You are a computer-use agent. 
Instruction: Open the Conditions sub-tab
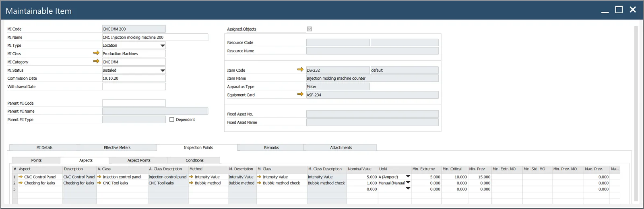194,160
